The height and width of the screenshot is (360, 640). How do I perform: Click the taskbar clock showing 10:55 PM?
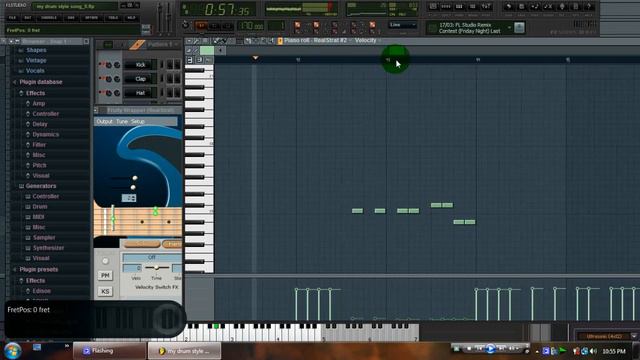tap(614, 351)
